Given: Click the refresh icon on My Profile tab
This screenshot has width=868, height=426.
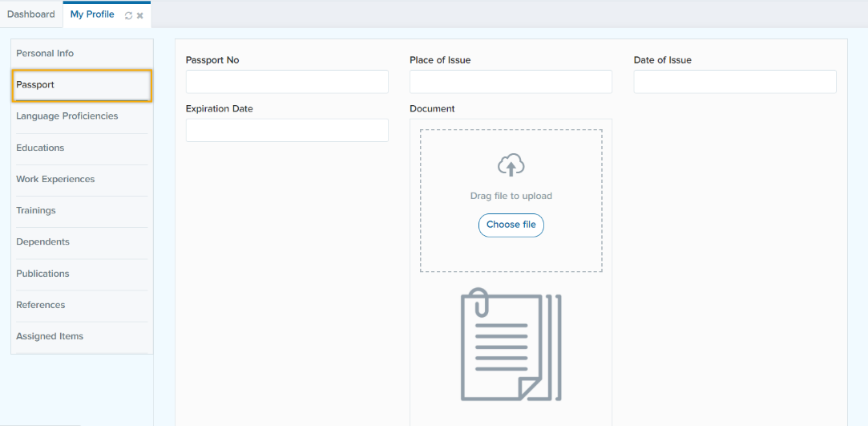Looking at the screenshot, I should pyautogui.click(x=128, y=15).
